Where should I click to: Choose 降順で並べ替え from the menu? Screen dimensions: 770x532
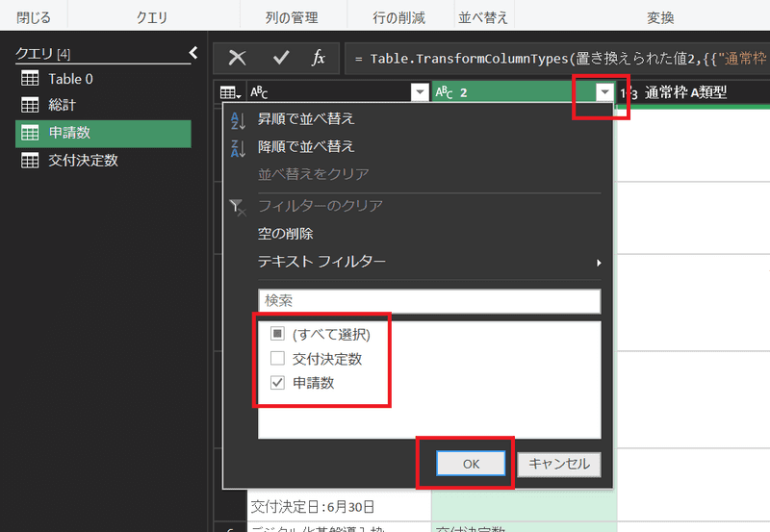(x=306, y=146)
